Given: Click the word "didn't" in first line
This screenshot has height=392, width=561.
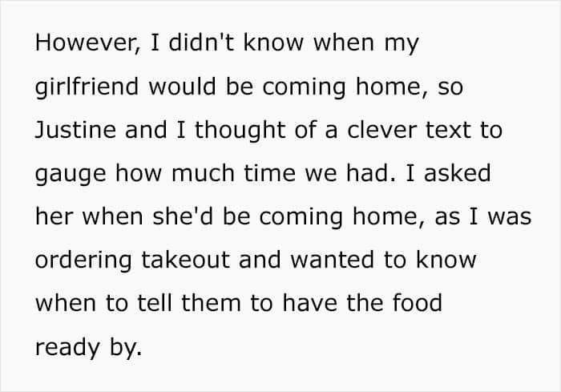Looking at the screenshot, I should click(201, 42).
